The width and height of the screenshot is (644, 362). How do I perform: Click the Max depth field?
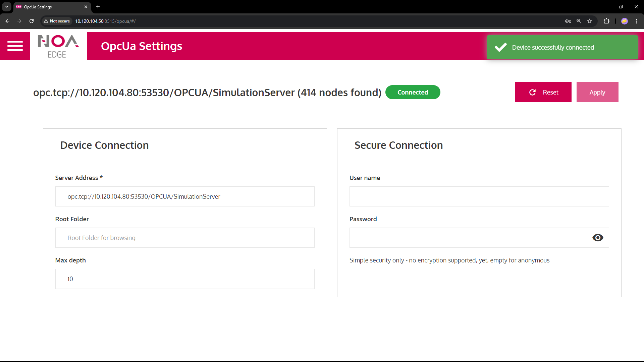pos(185,279)
